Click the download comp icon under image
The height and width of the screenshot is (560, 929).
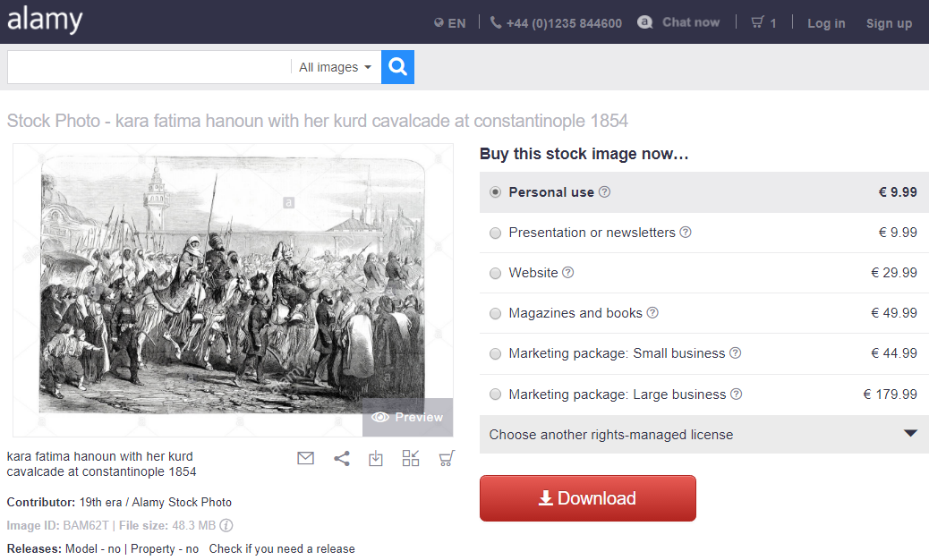tap(376, 458)
